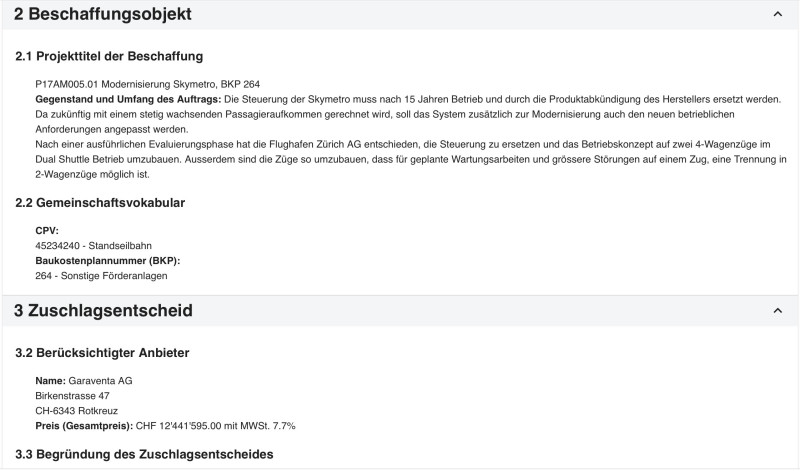
Task: Click heading '2.2 Gemeinschaftsvokabular'
Action: (x=100, y=203)
